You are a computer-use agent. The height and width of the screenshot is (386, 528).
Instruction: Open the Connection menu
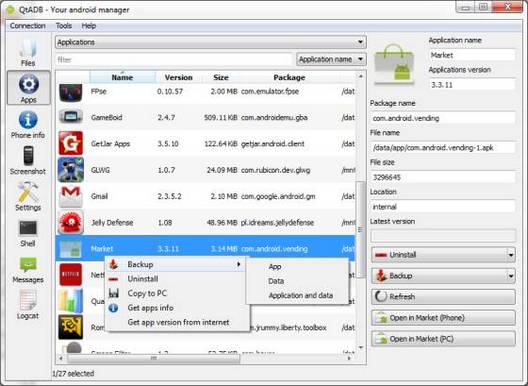tap(28, 26)
